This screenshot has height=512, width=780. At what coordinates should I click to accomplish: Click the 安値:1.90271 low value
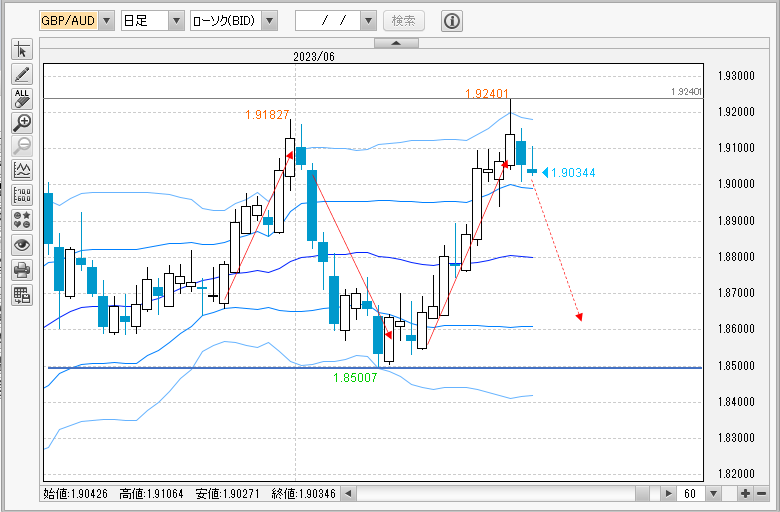tap(227, 494)
